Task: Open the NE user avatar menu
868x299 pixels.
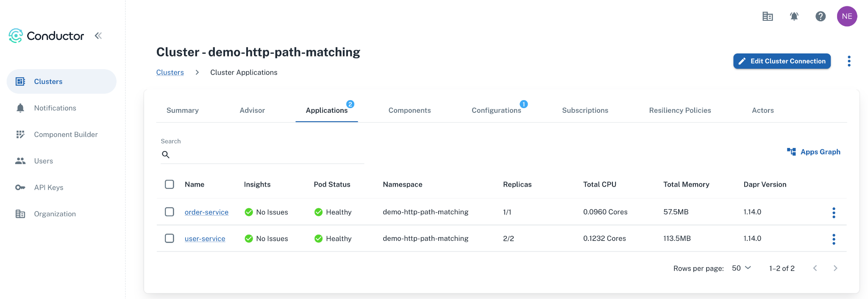Action: click(847, 17)
